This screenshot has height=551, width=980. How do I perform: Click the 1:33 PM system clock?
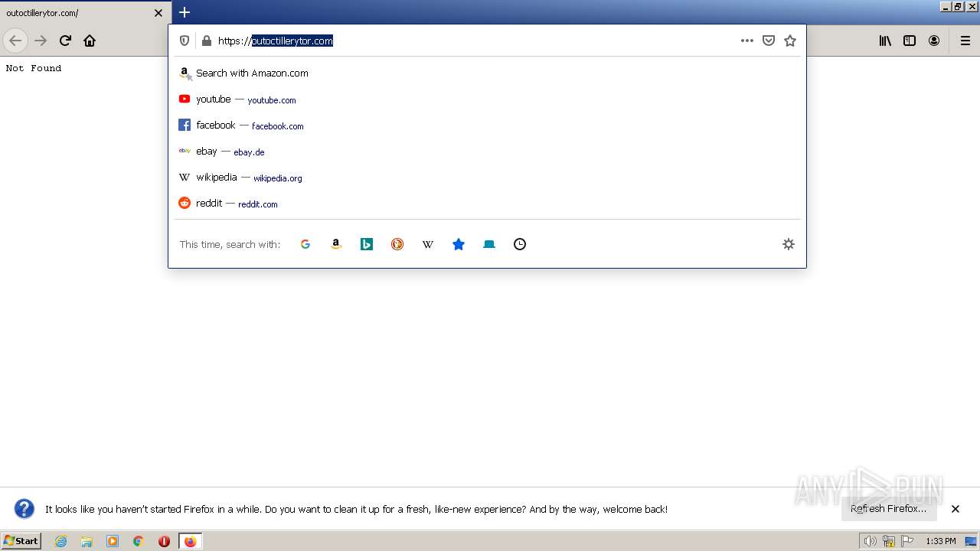941,541
